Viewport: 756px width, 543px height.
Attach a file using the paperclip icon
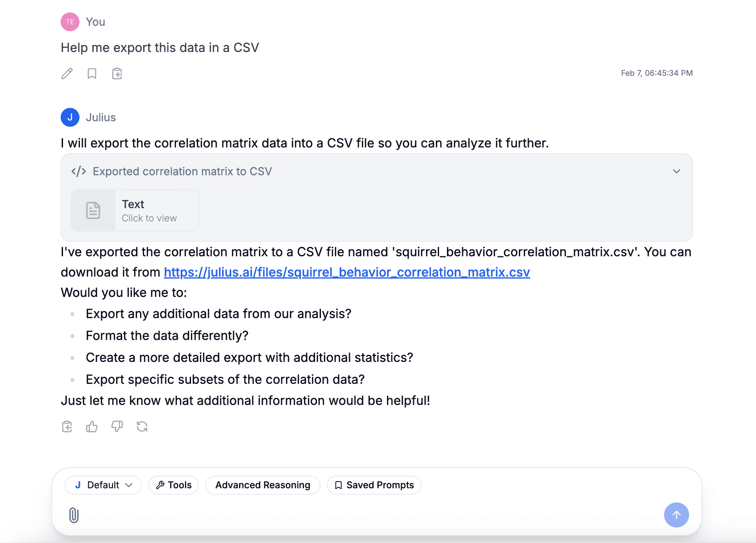coord(73,515)
